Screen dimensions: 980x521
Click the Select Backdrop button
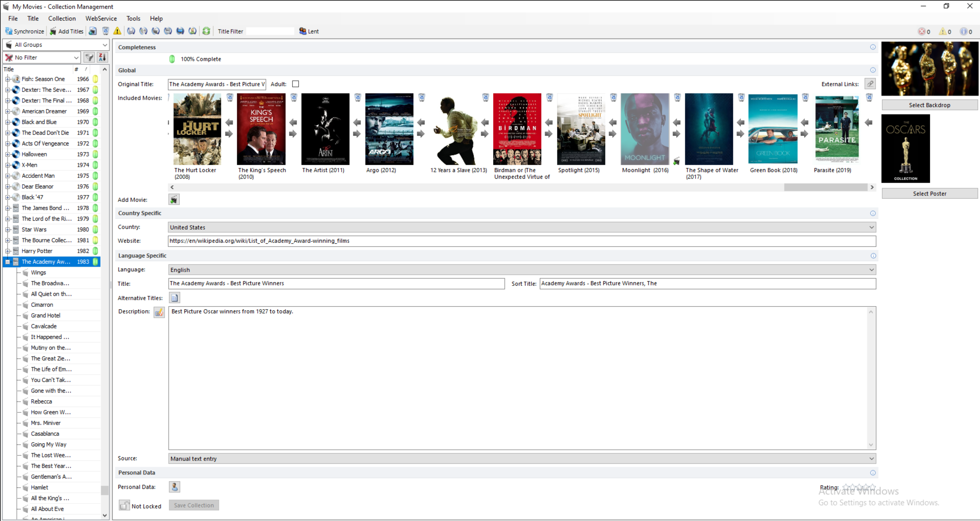[x=930, y=105]
